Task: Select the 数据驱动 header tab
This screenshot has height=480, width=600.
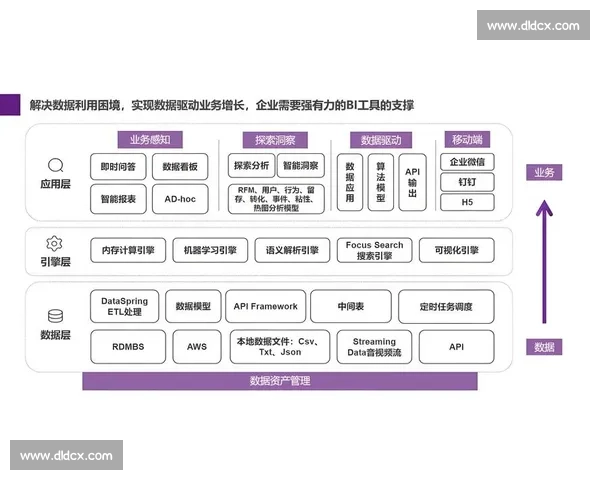Action: 379,140
